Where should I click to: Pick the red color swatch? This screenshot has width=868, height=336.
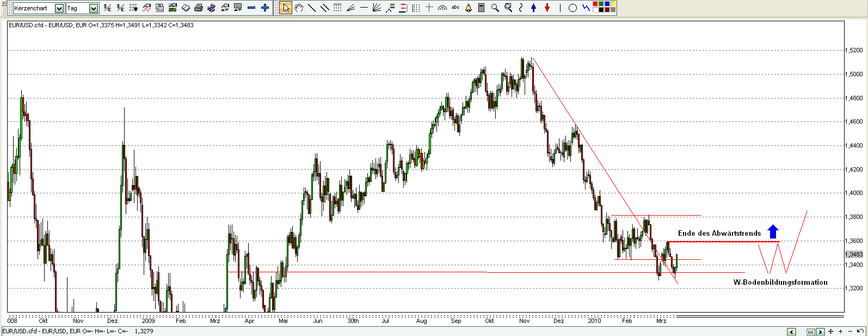pyautogui.click(x=595, y=4)
